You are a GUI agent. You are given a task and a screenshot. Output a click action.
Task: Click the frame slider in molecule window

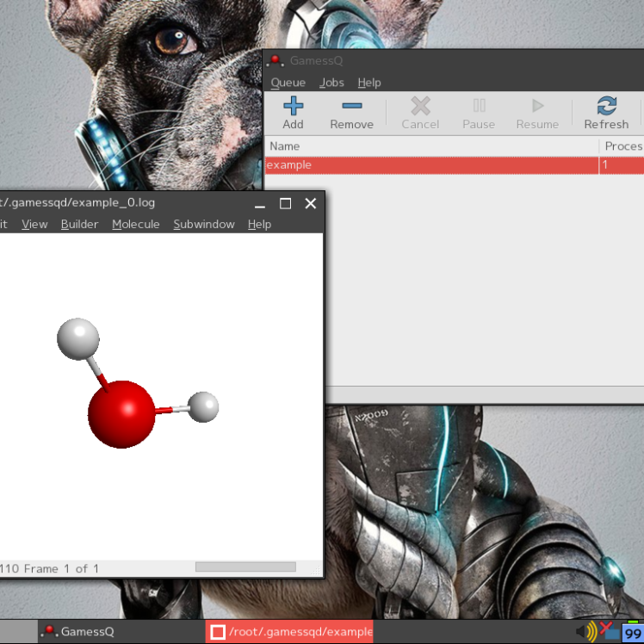point(245,567)
